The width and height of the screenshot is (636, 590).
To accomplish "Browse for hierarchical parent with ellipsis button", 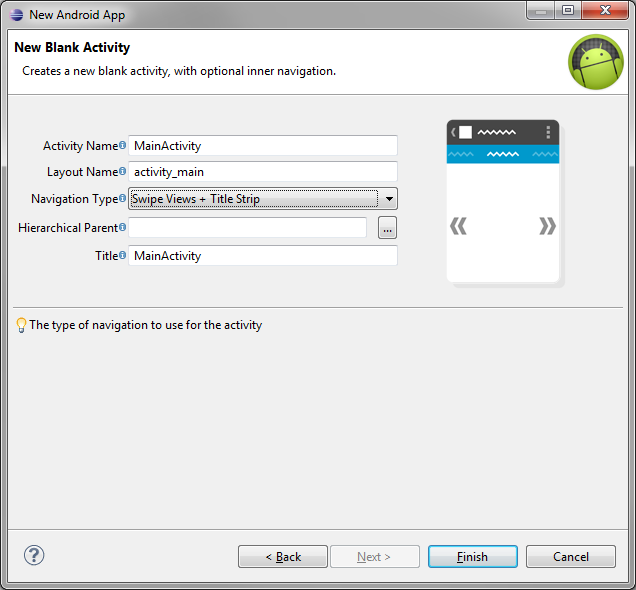I will tap(387, 227).
